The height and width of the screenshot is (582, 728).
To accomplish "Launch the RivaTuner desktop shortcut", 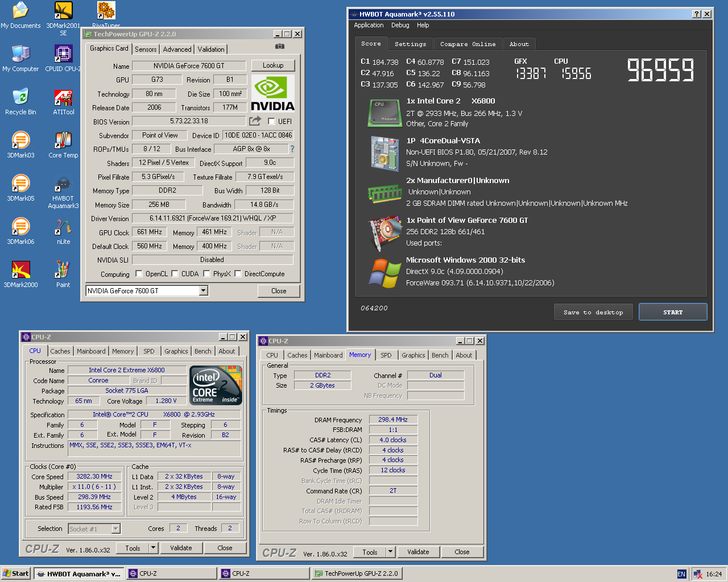I will pos(106,15).
